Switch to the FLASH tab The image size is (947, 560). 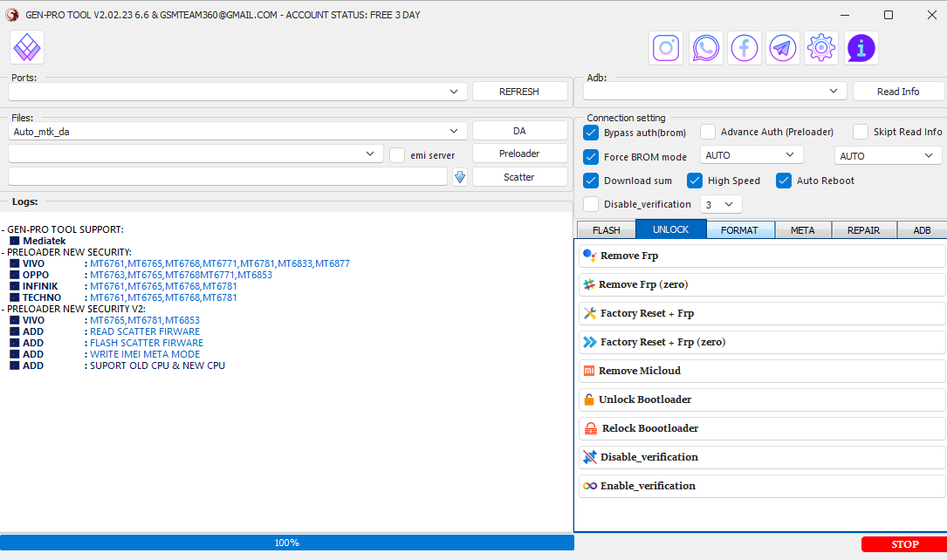pos(607,230)
